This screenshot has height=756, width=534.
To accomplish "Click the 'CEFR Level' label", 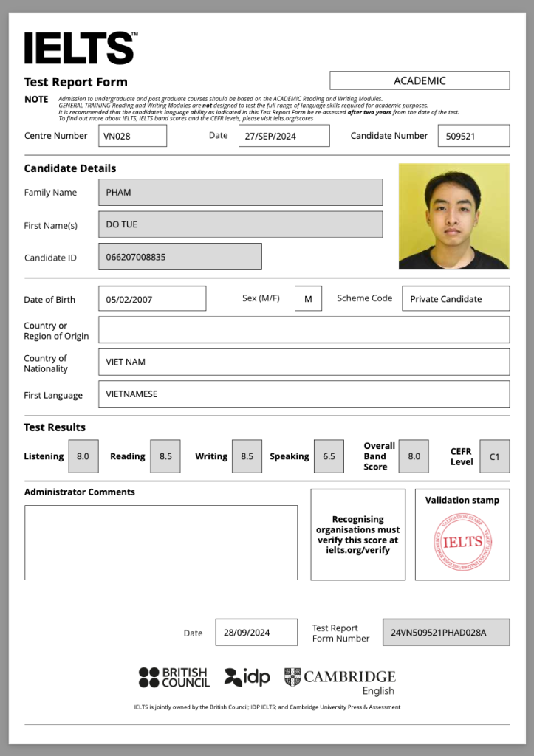I will [461, 456].
